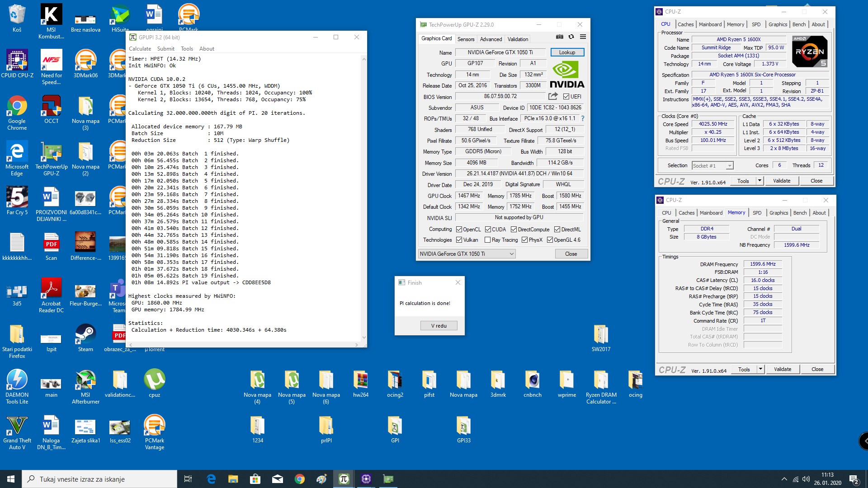Click the GPUPI vertical scrollbar
The width and height of the screenshot is (868, 488).
(364, 198)
